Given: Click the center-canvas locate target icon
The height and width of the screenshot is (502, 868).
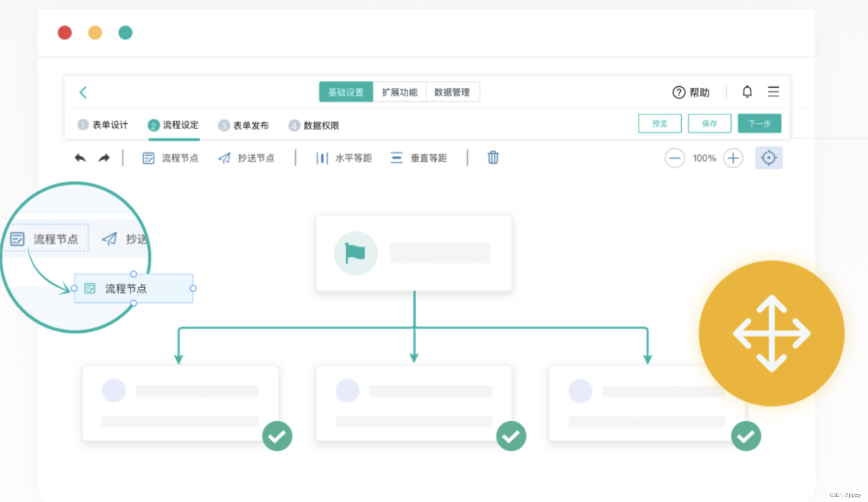Looking at the screenshot, I should pyautogui.click(x=768, y=158).
